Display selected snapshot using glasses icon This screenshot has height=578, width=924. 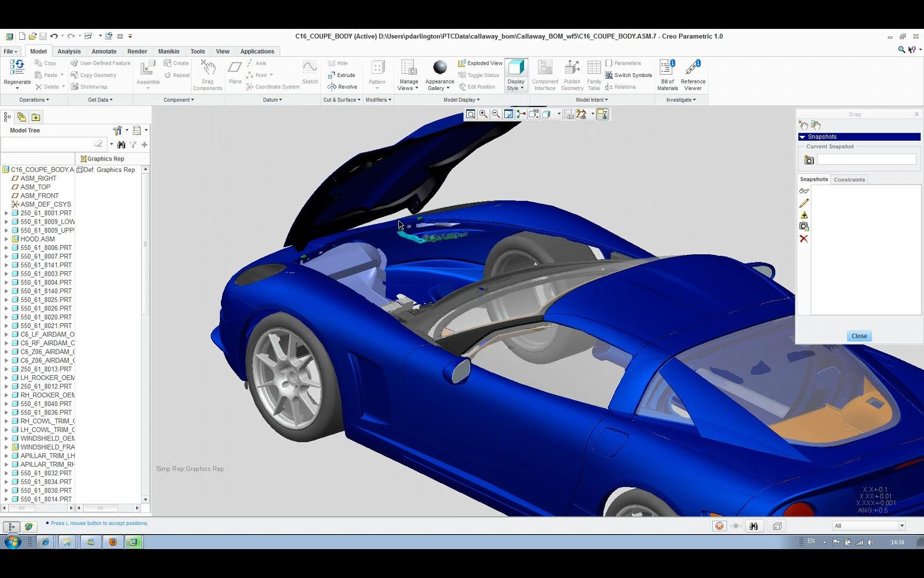pos(804,191)
